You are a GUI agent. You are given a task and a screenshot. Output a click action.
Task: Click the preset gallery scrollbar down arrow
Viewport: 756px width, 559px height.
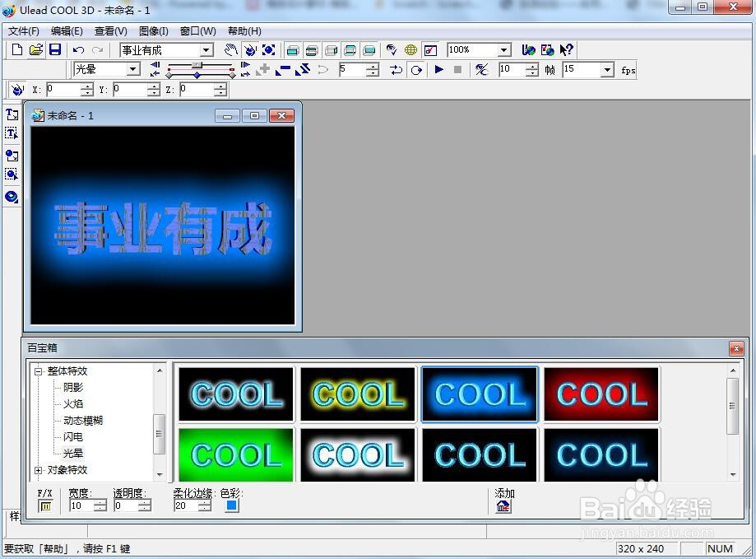point(733,475)
